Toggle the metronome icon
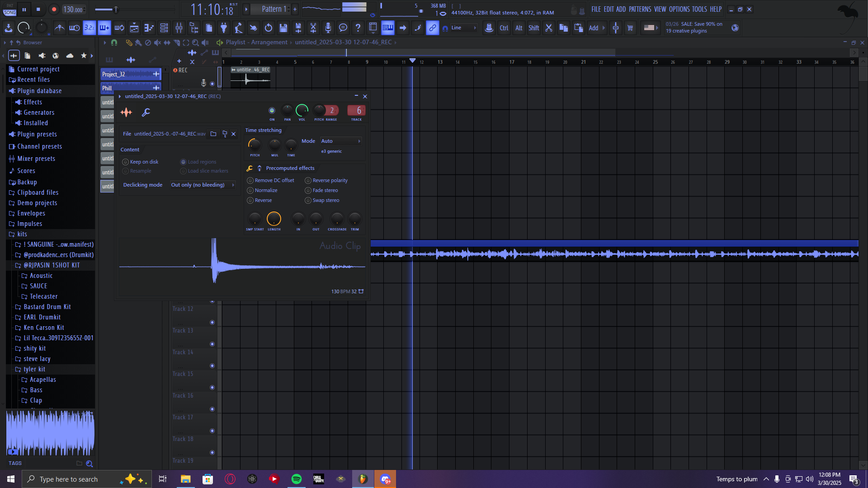868x488 pixels. pos(59,28)
